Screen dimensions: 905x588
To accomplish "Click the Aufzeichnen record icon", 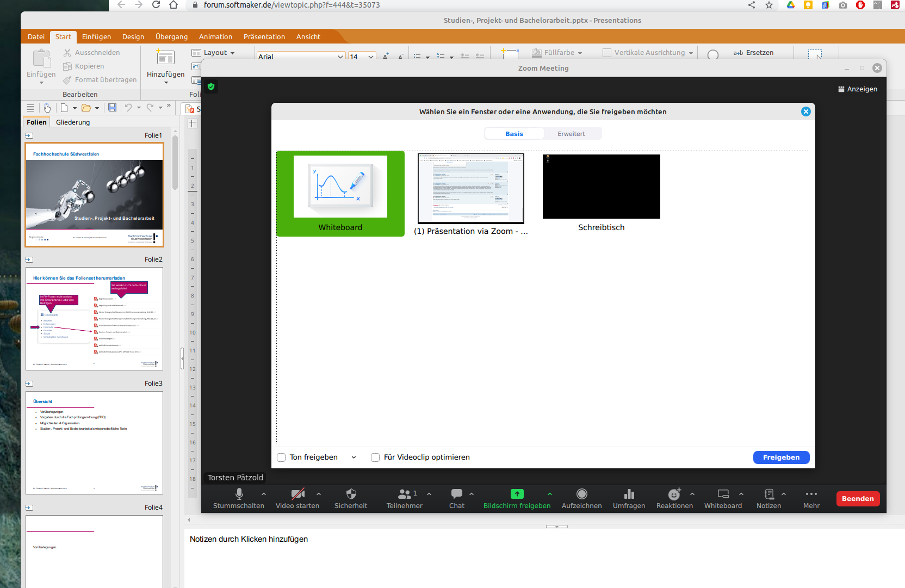I will click(581, 494).
